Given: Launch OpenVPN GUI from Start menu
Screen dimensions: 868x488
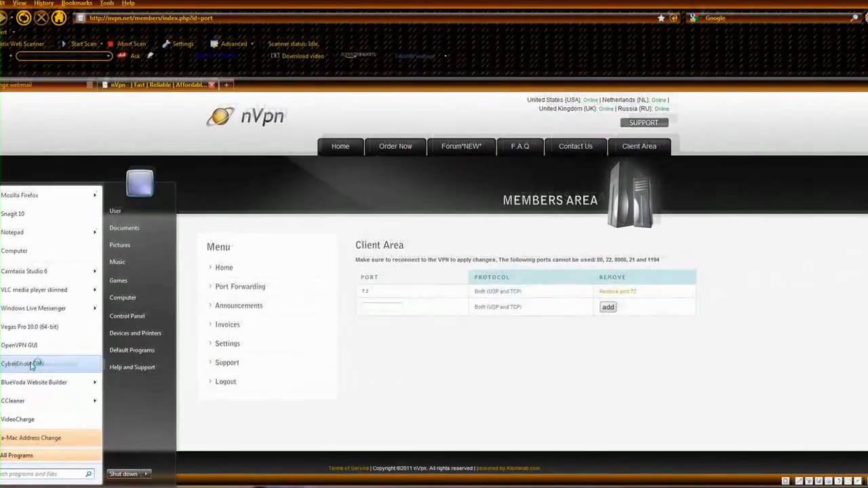Looking at the screenshot, I should click(19, 345).
